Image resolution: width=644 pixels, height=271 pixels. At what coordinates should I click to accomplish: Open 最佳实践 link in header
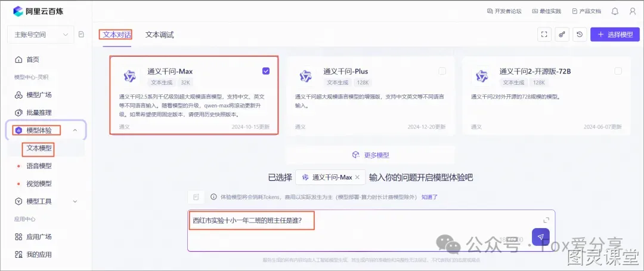click(546, 11)
